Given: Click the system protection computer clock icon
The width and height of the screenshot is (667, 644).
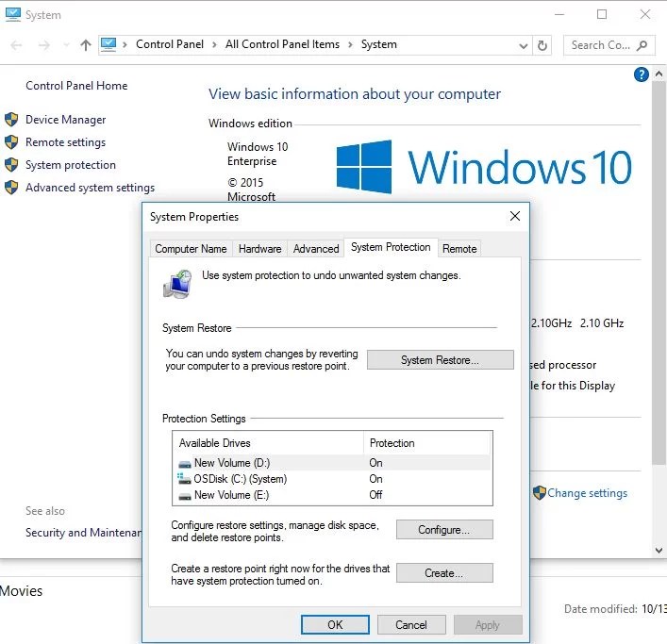Looking at the screenshot, I should coord(177,284).
